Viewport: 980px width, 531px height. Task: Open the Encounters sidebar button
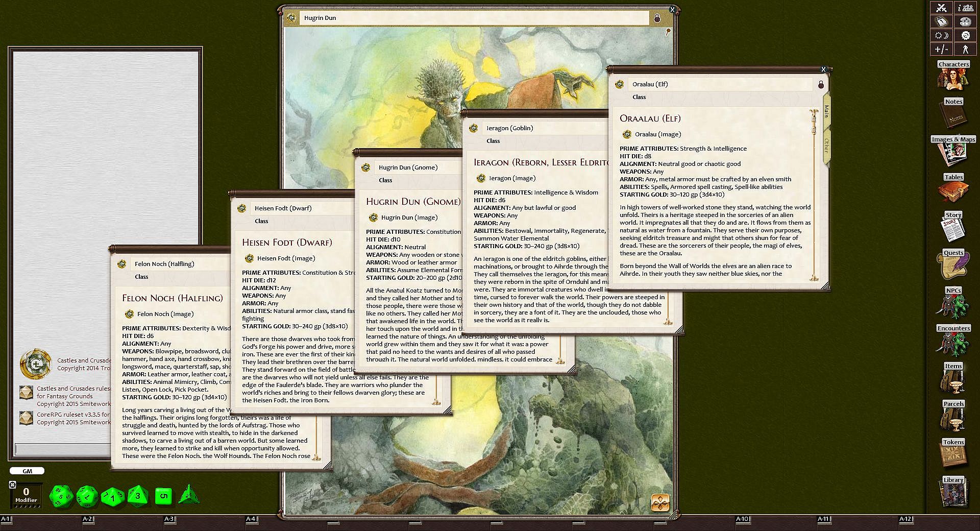pyautogui.click(x=953, y=340)
